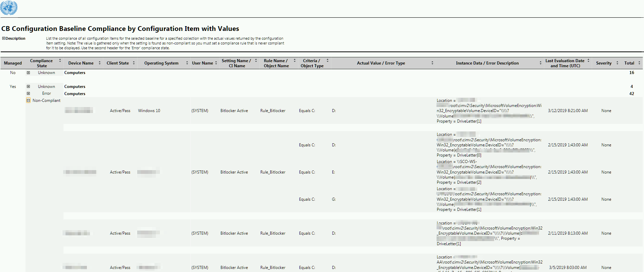The image size is (644, 272).
Task: Select the total value 4
Action: click(x=632, y=87)
